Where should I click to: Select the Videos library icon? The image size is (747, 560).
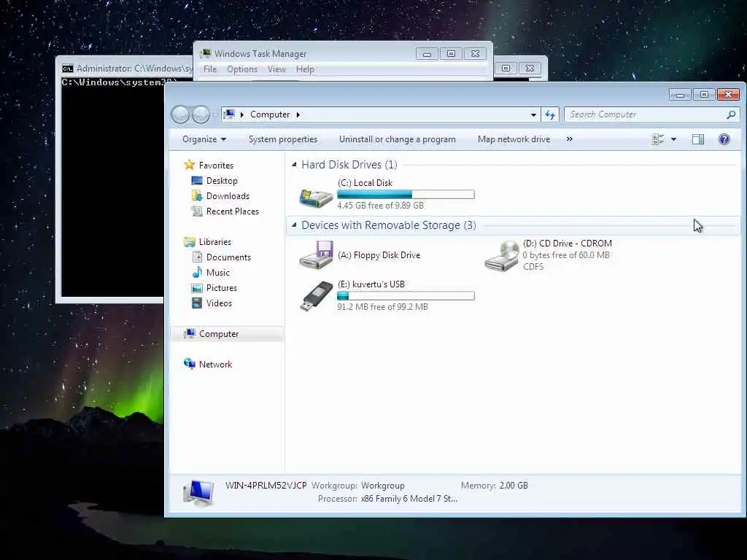pyautogui.click(x=197, y=303)
